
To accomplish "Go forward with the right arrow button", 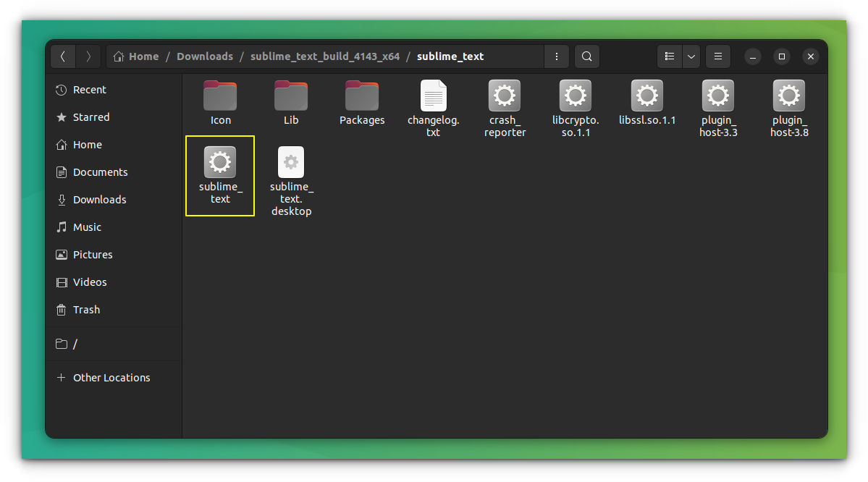I will pos(88,56).
